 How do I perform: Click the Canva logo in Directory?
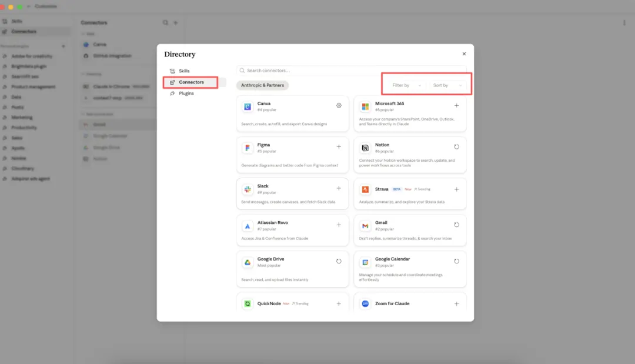[248, 106]
